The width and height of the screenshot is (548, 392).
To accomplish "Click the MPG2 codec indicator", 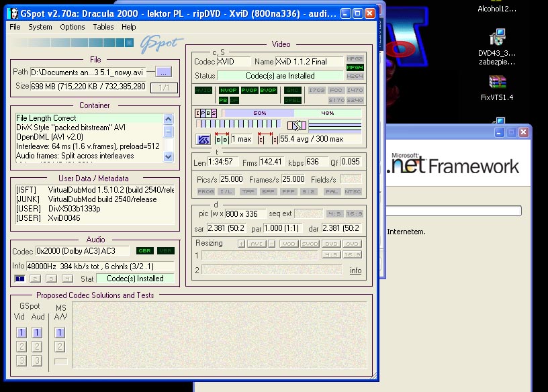I will pyautogui.click(x=355, y=58).
